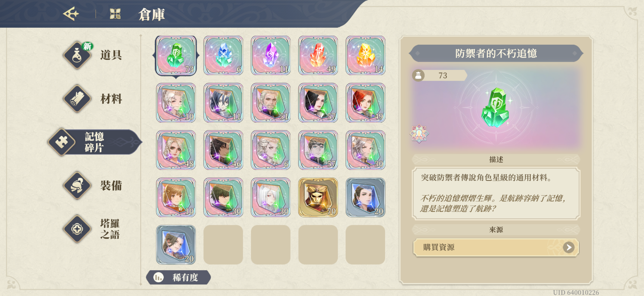The height and width of the screenshot is (296, 644).
Task: Click the arrow on 購買資源 row
Action: coord(569,247)
